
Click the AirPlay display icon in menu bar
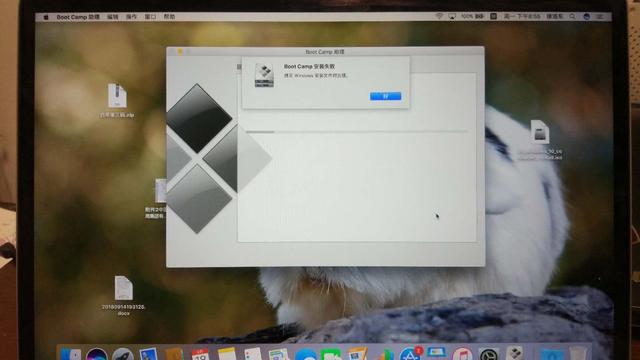pos(452,16)
